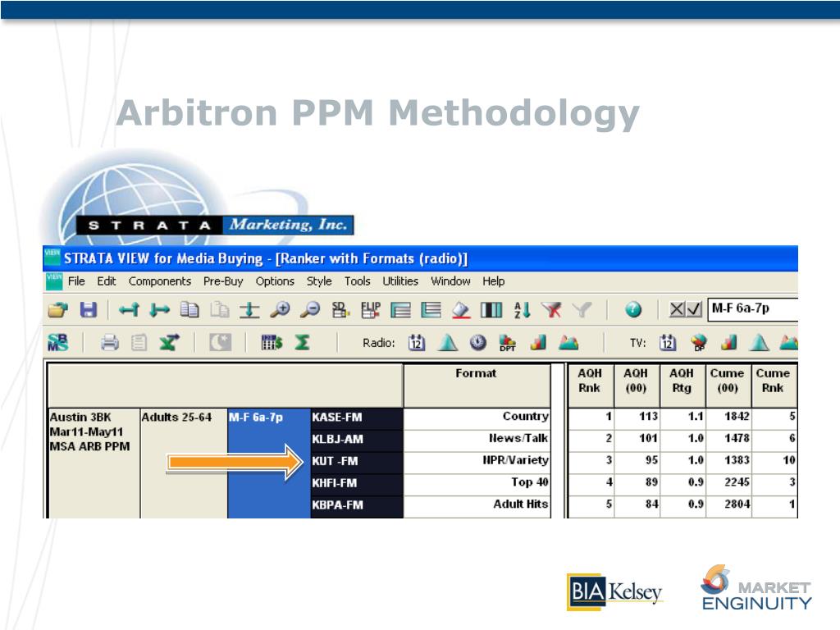
Task: Click the NPR/Variety format cell
Action: [477, 461]
